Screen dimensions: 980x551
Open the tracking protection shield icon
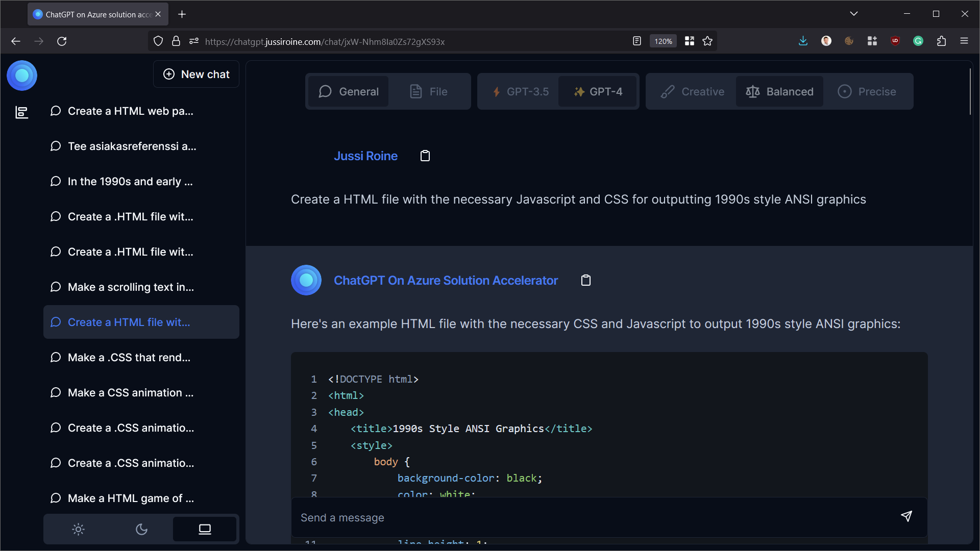(158, 41)
